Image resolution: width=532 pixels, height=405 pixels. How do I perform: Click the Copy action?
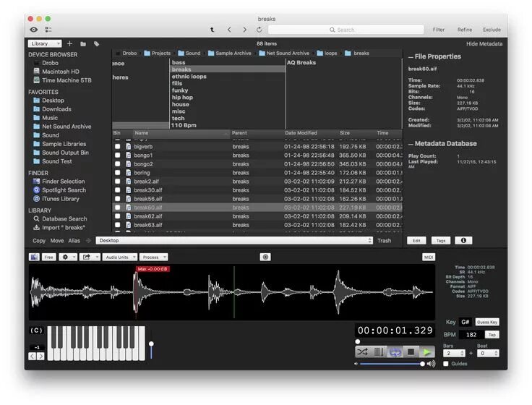(39, 241)
